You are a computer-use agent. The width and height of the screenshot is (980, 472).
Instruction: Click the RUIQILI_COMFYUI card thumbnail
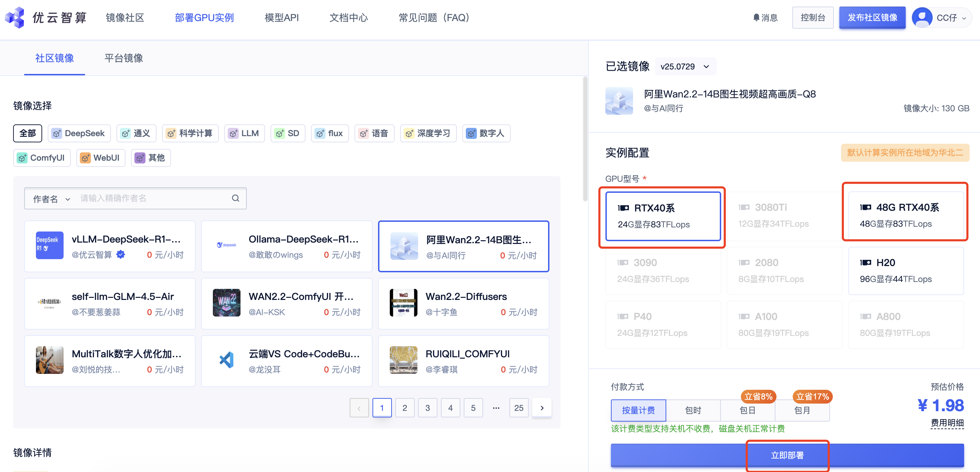tap(403, 360)
